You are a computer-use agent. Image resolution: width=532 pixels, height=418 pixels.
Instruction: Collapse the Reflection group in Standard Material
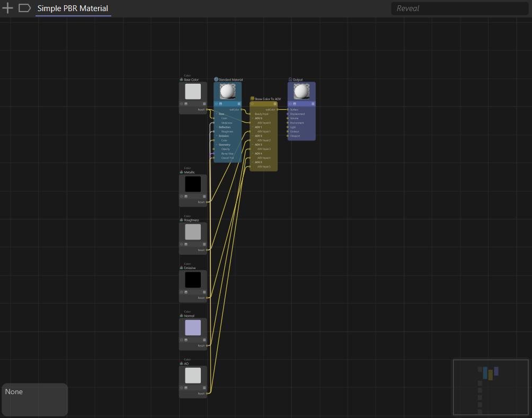[217, 127]
